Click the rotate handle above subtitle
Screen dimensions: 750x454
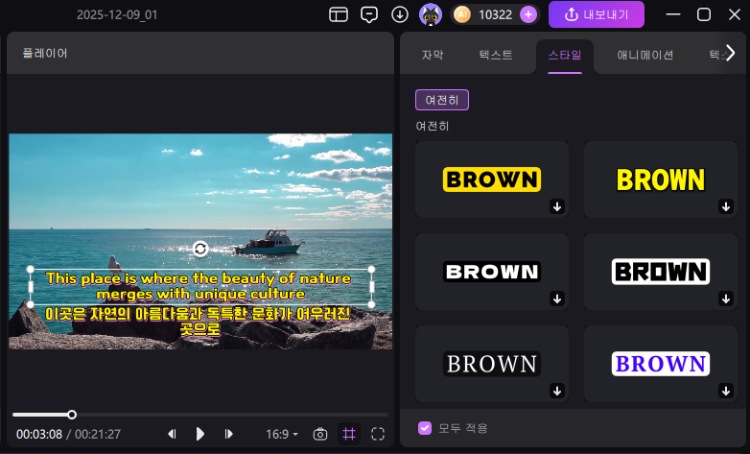tap(200, 248)
